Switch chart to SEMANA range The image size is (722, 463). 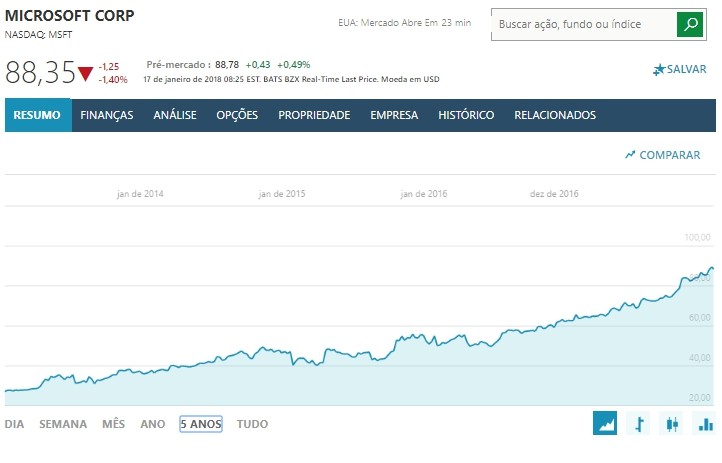[63, 424]
